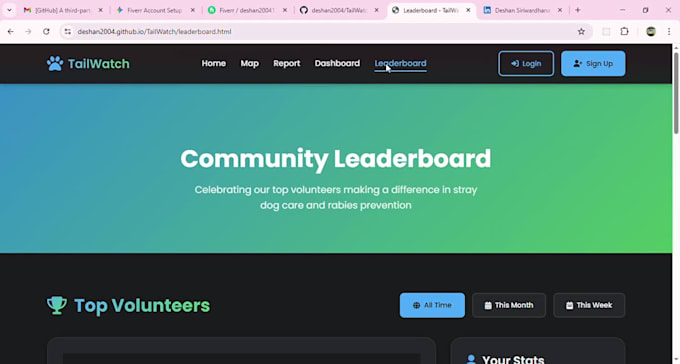Open a new browser tab

coord(578,10)
